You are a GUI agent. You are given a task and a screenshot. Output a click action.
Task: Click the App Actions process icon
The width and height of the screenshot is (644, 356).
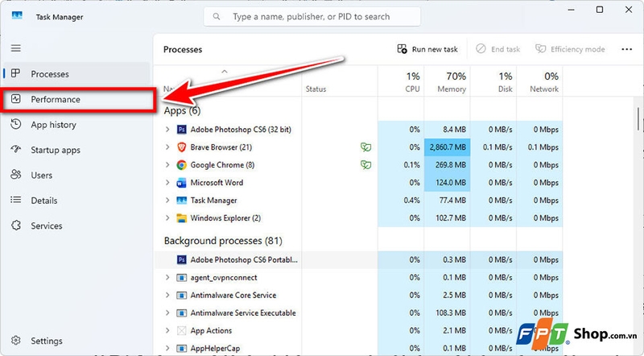pyautogui.click(x=182, y=330)
